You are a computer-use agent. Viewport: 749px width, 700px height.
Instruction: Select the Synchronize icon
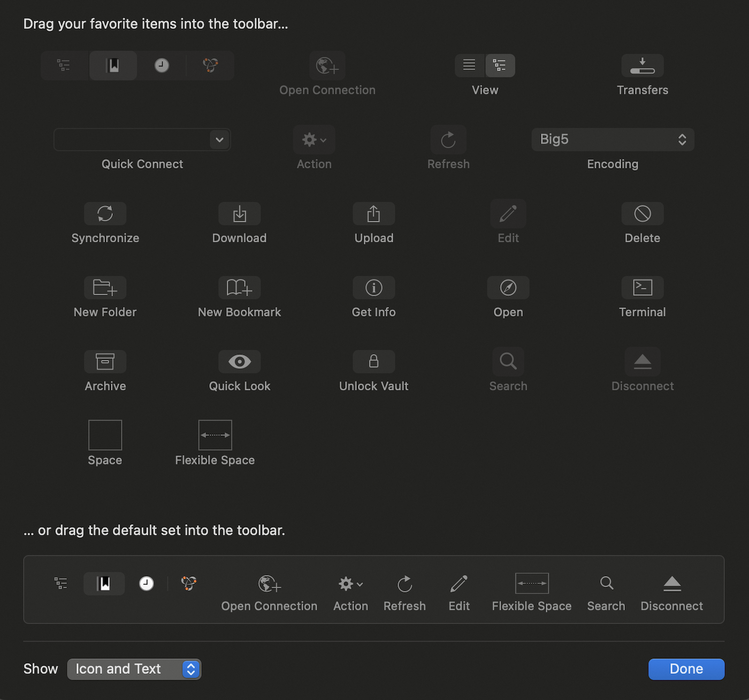(105, 214)
